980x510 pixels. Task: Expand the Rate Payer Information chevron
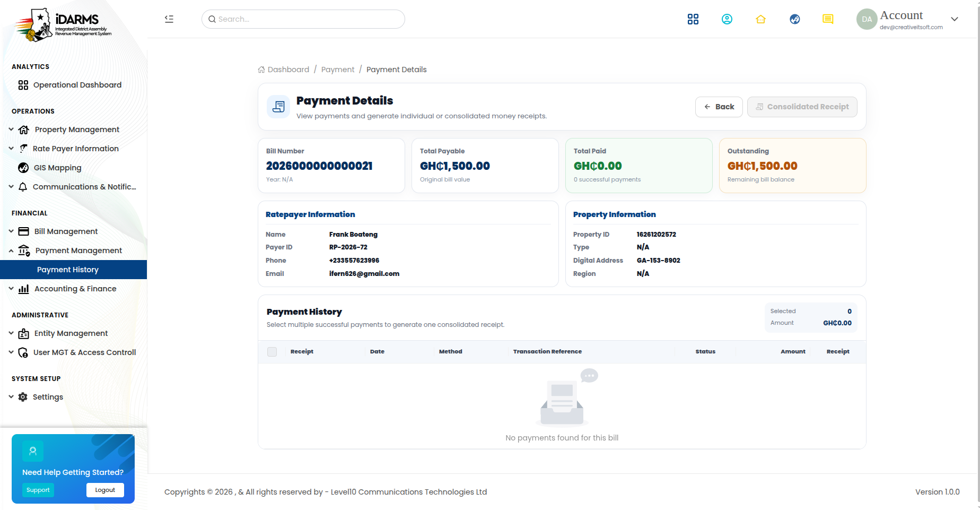(x=11, y=148)
